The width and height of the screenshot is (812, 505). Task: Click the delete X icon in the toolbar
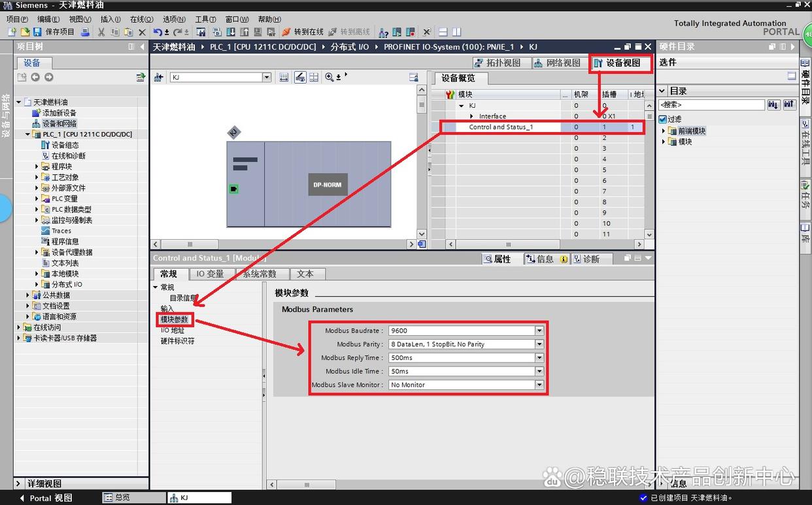pyautogui.click(x=143, y=31)
